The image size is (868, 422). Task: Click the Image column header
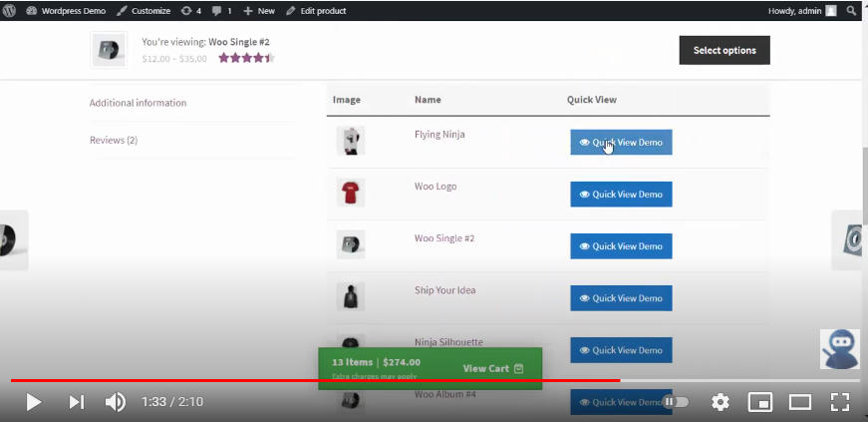coord(347,100)
